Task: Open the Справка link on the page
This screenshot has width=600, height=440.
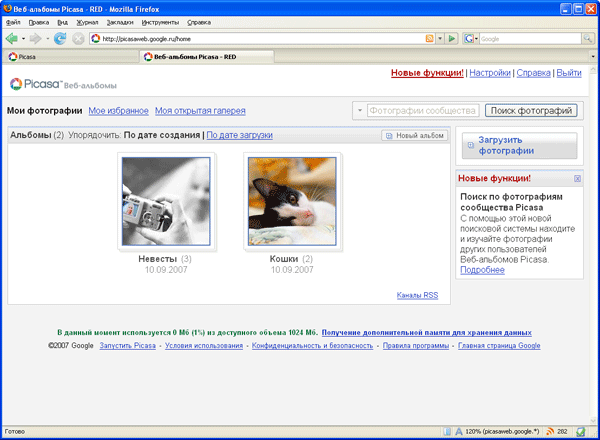Action: pyautogui.click(x=533, y=73)
